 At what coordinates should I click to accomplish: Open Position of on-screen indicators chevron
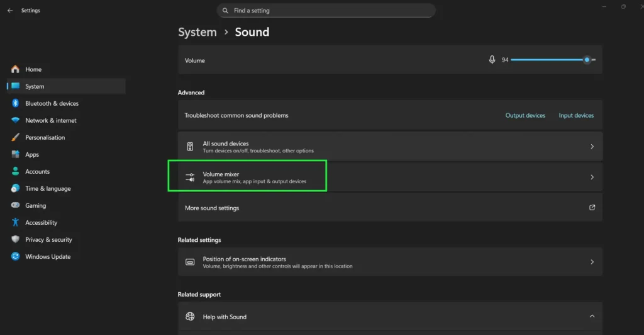point(592,262)
